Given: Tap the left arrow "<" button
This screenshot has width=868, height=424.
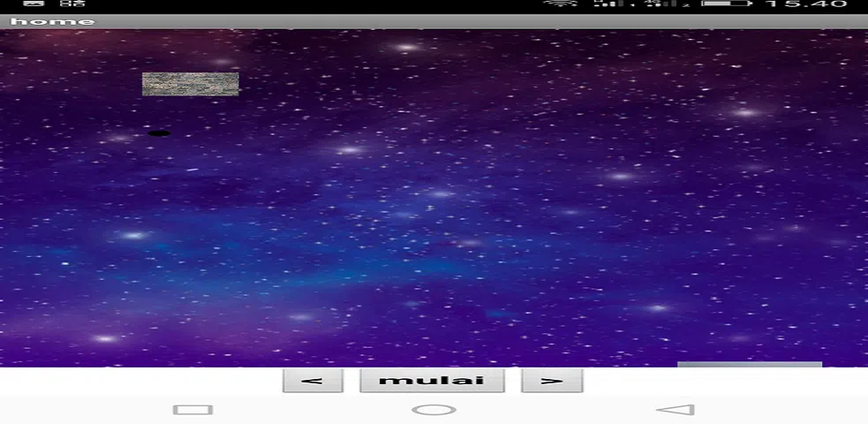Looking at the screenshot, I should tap(313, 381).
